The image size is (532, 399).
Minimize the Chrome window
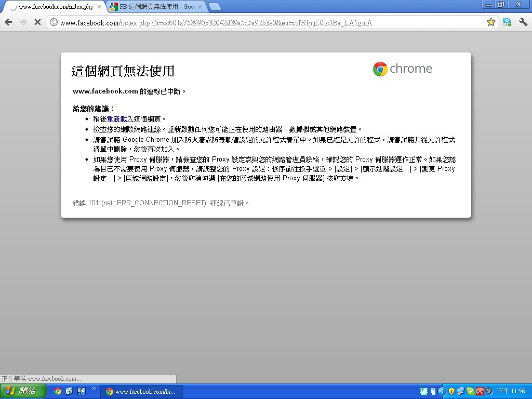coord(489,4)
